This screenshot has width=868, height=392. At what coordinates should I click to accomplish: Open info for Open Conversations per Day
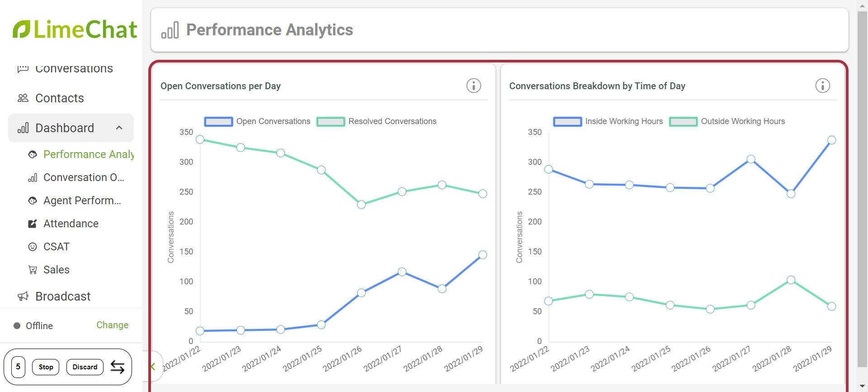click(474, 86)
